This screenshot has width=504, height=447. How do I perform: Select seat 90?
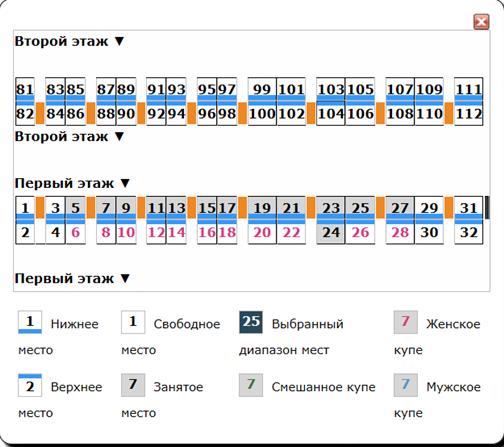coord(126,114)
